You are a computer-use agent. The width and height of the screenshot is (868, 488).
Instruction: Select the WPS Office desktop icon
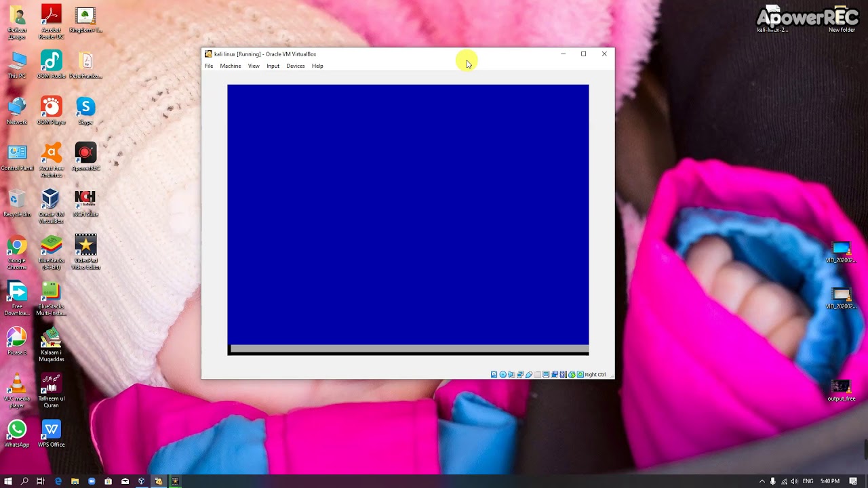[x=52, y=434]
